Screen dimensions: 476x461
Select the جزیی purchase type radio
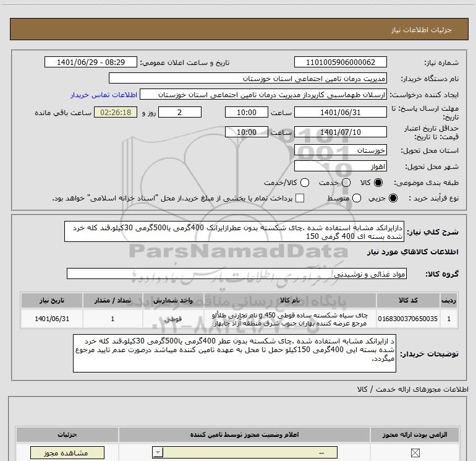tap(393, 198)
